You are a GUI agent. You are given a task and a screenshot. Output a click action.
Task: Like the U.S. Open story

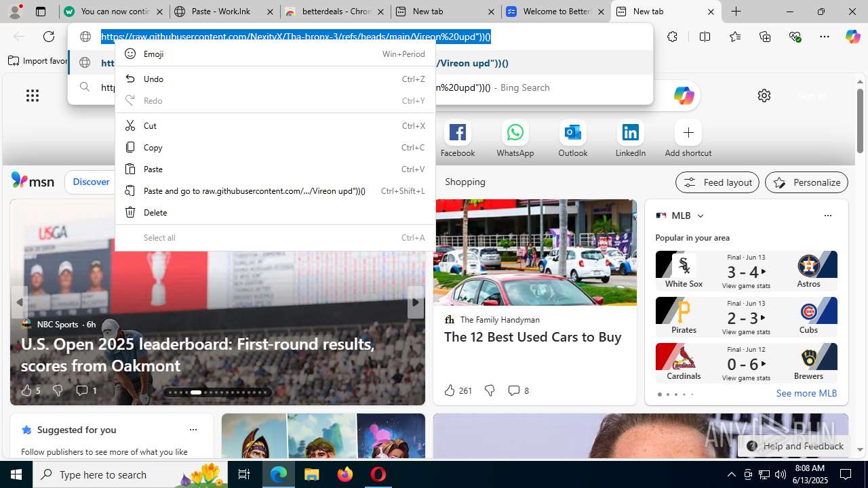(x=31, y=390)
